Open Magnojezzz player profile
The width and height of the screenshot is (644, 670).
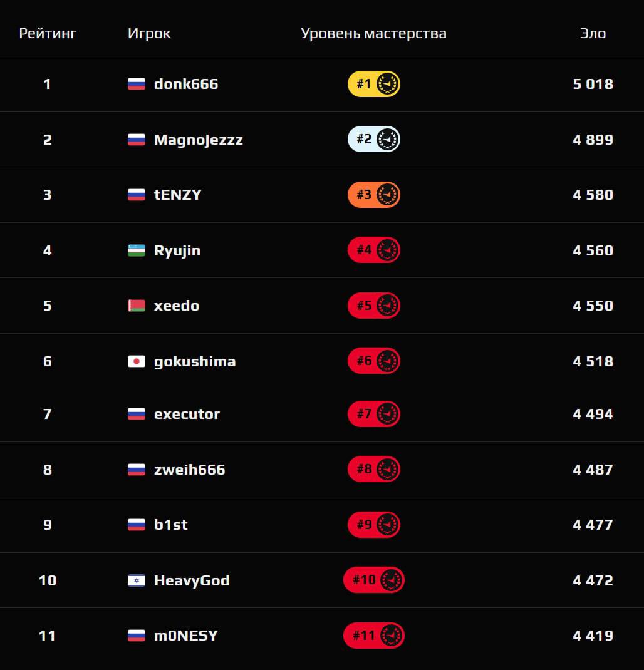(x=198, y=139)
